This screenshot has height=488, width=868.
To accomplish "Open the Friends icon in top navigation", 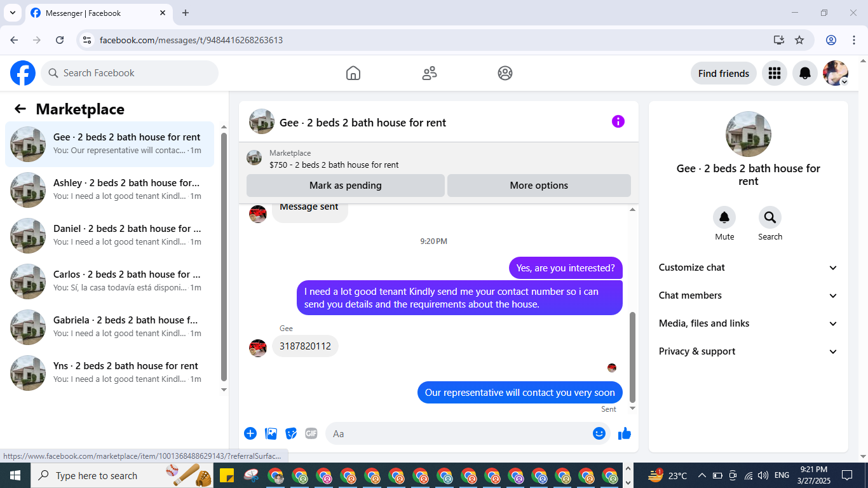I will (430, 73).
